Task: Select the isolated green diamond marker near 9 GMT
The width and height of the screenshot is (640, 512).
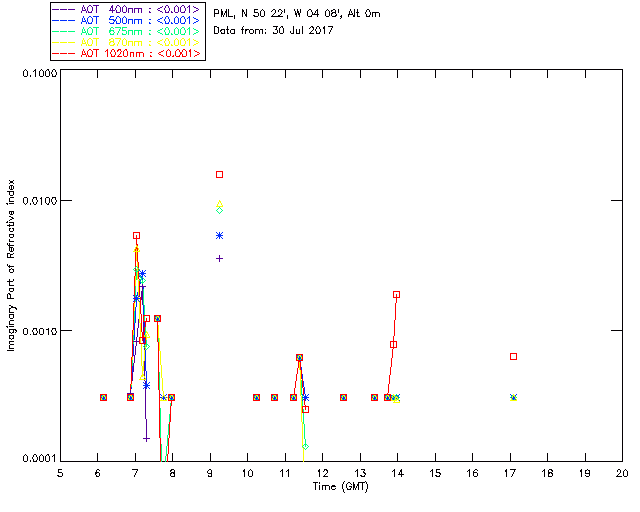Action: pos(220,211)
